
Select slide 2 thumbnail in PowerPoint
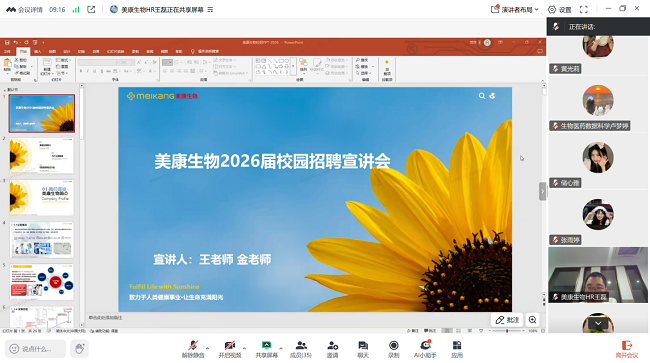(42, 156)
